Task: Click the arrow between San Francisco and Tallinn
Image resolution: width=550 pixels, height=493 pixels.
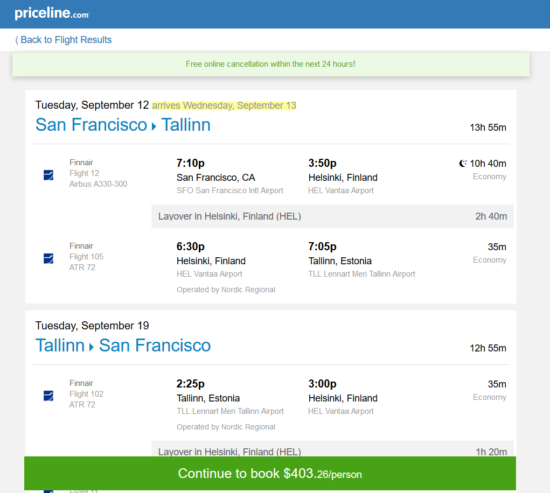Action: point(154,126)
